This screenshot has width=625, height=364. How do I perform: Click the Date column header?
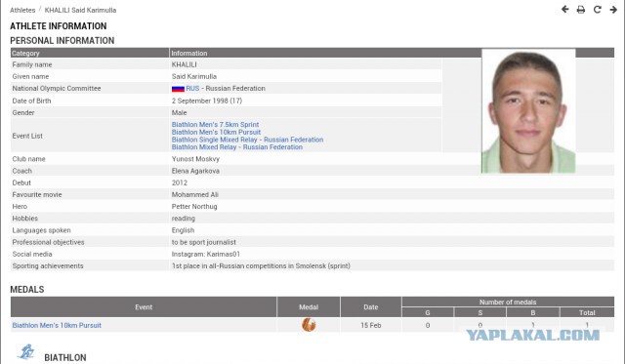(x=371, y=307)
